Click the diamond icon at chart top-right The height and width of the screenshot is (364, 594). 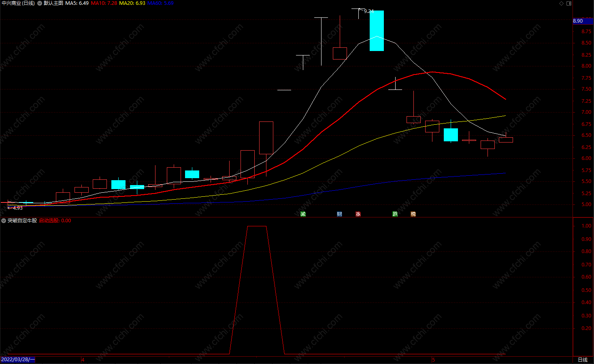click(561, 3)
